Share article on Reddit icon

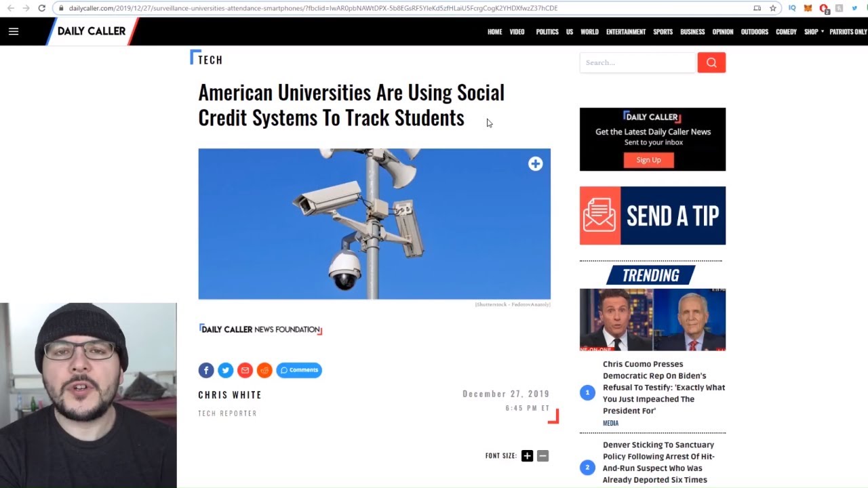264,370
